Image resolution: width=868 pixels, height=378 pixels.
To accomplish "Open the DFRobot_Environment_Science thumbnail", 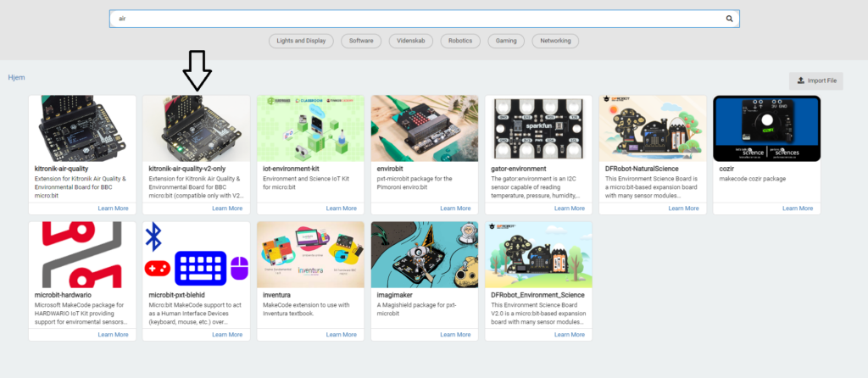I will pyautogui.click(x=538, y=254).
